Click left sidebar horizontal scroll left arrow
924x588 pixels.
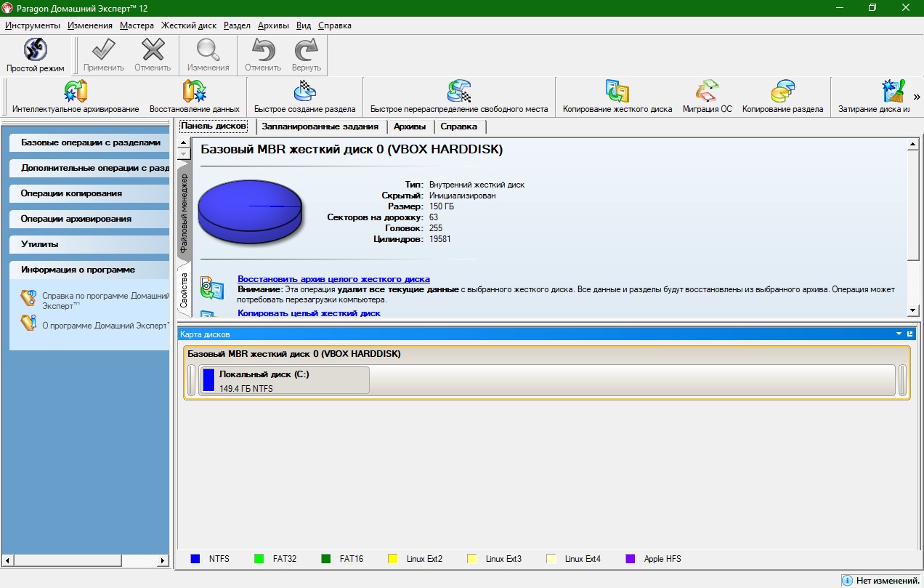(x=8, y=560)
